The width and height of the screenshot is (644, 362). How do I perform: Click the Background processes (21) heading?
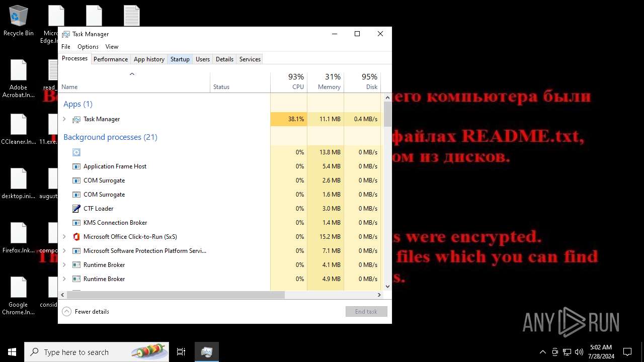[x=110, y=137]
